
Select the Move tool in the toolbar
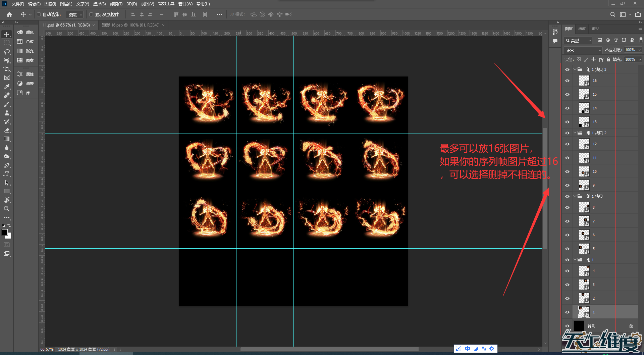(7, 34)
